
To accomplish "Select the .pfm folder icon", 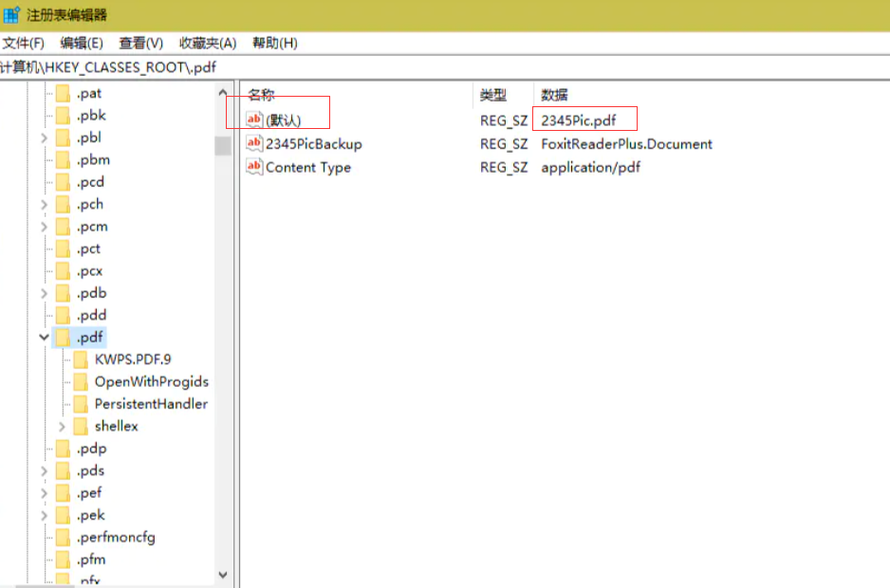I will 63,559.
